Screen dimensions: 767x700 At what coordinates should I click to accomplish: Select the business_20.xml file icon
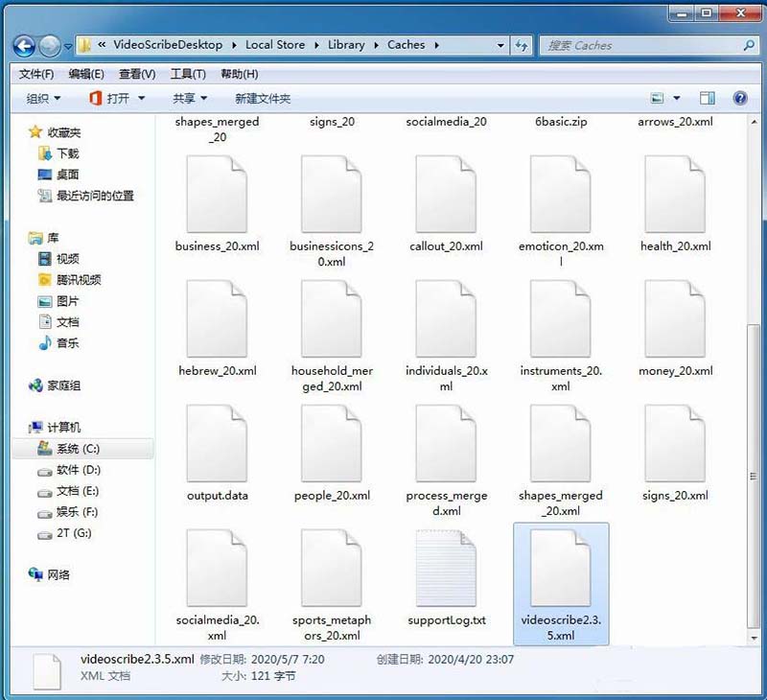pyautogui.click(x=217, y=194)
